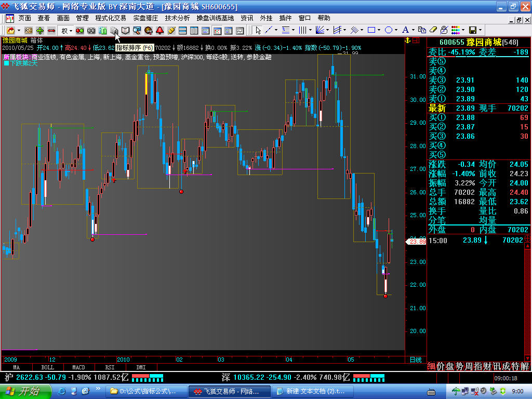Expand the dropdown beside the open folder icon
This screenshot has height=399, width=532.
tap(19, 31)
